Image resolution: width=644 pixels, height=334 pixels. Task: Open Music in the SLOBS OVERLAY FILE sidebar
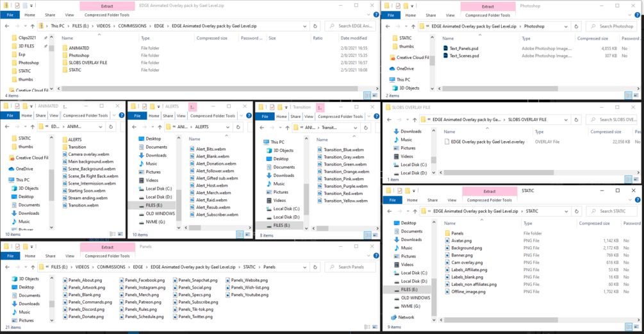click(406, 140)
